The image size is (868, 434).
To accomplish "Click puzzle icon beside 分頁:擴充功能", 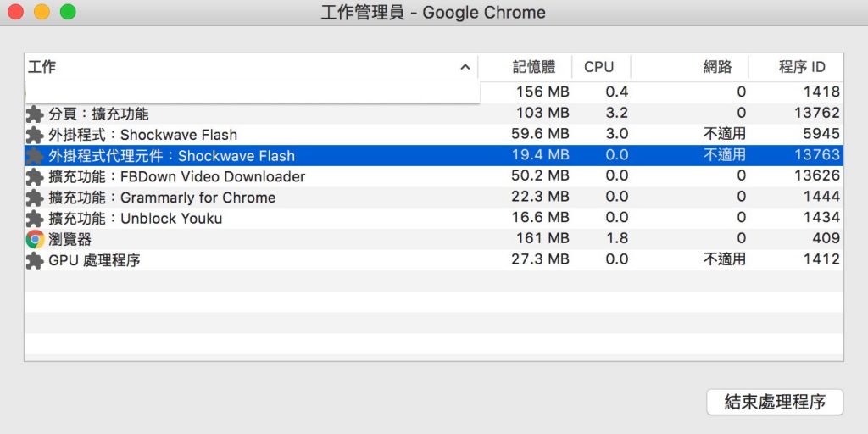I will [x=35, y=114].
